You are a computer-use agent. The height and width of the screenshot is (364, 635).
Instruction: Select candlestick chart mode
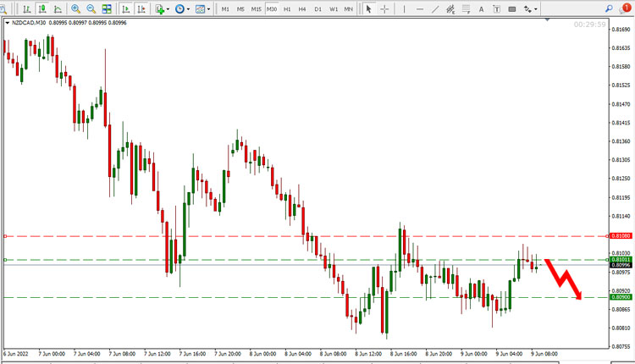pyautogui.click(x=42, y=8)
